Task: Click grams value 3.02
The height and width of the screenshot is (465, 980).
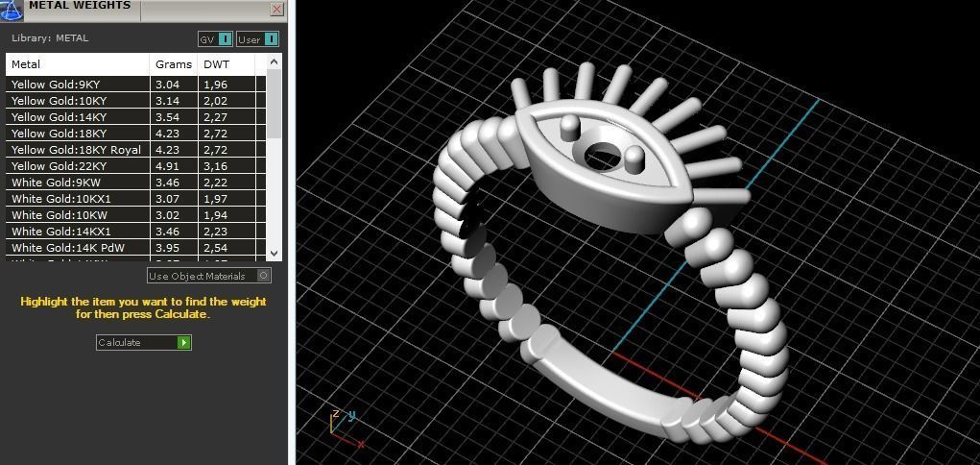Action: point(168,215)
